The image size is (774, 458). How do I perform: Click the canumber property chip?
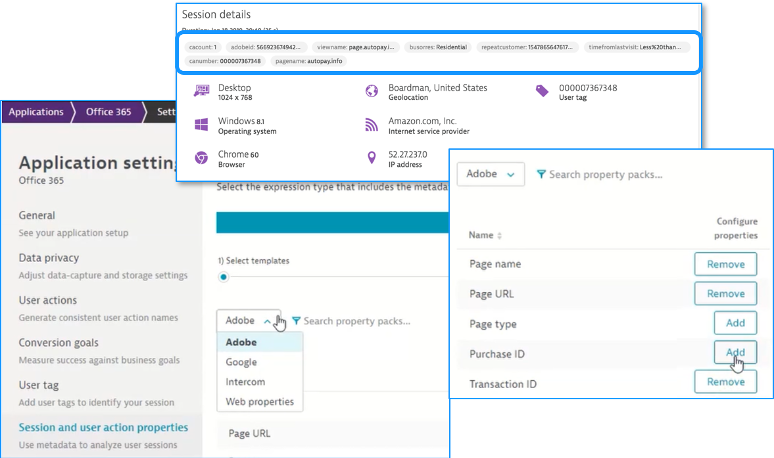click(x=225, y=61)
